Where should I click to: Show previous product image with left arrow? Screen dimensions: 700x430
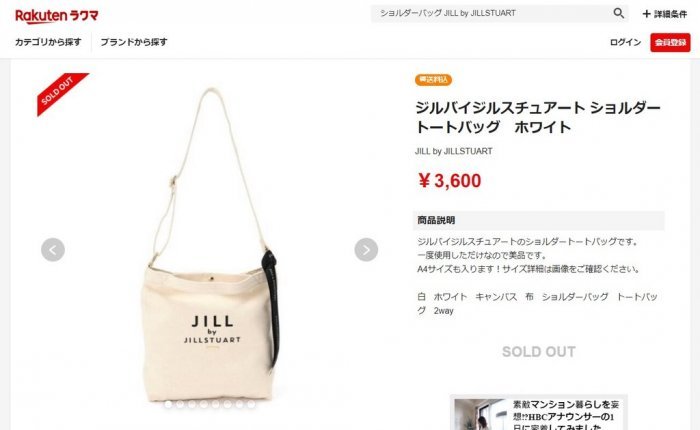click(53, 250)
